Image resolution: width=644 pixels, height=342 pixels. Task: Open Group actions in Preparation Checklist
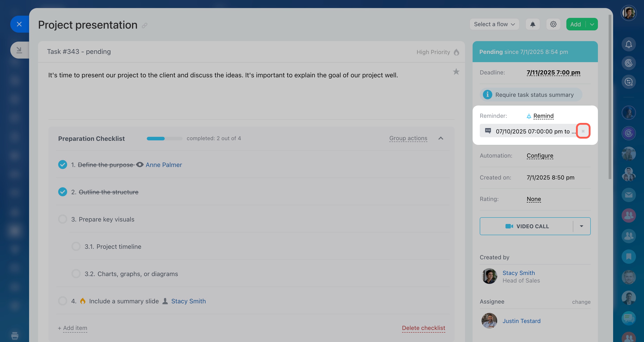[408, 138]
